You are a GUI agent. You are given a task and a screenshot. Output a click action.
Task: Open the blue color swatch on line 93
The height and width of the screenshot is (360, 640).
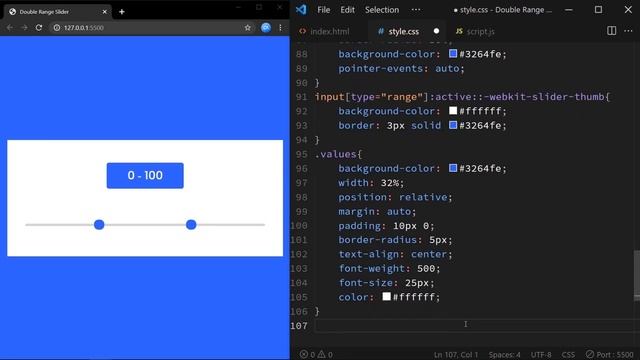tap(453, 125)
